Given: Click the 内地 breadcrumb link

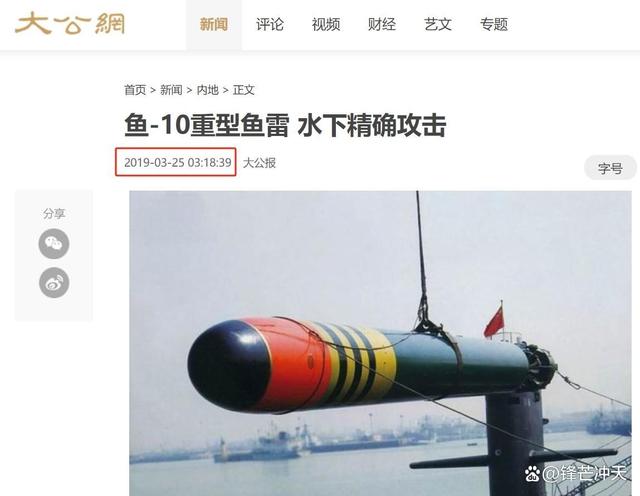Looking at the screenshot, I should point(207,90).
